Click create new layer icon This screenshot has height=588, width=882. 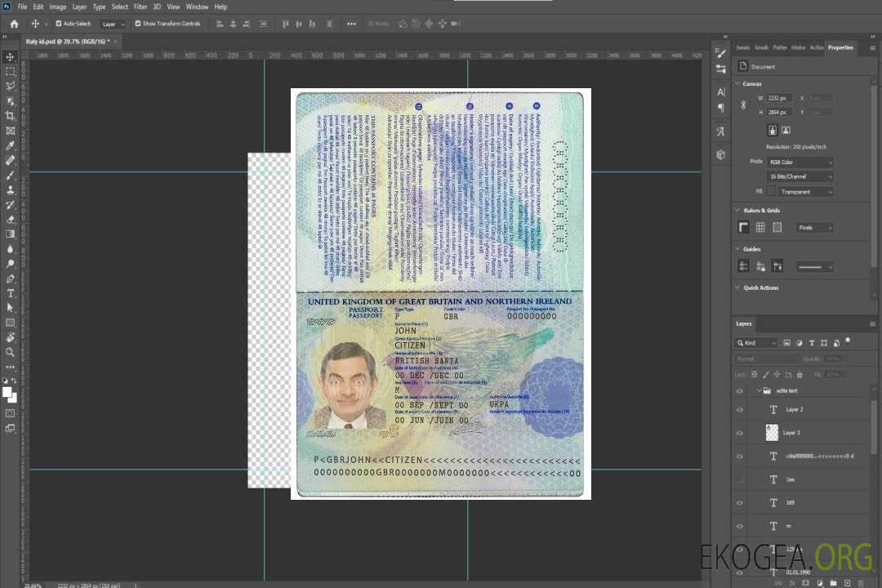847,583
